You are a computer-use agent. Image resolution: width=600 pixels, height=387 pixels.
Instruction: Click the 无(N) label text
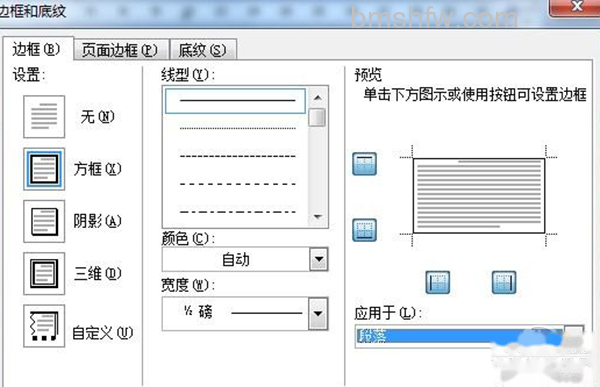click(98, 117)
